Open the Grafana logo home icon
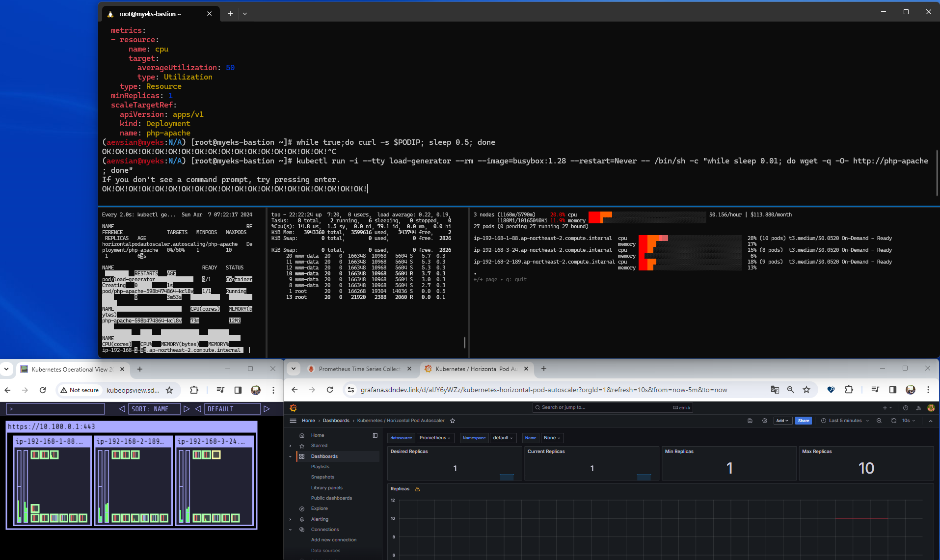 (x=293, y=408)
